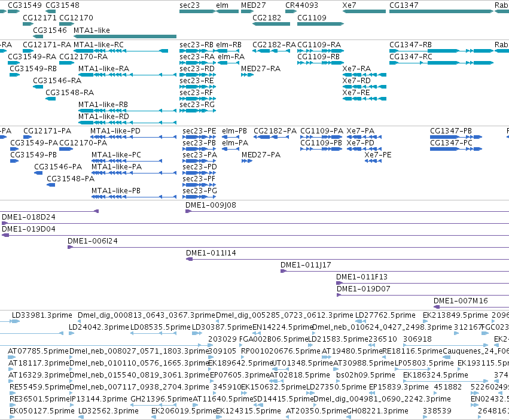Screen dimensions: 509x420
Task: Click the sec23 gene feature
Action: pos(197,11)
